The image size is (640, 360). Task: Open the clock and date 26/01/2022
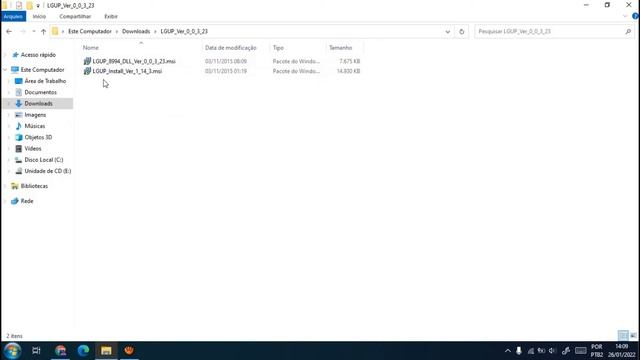622,351
